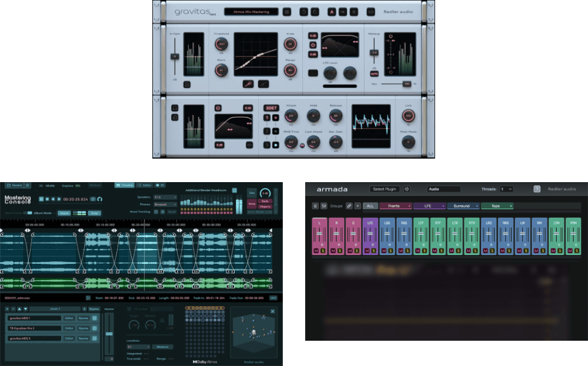The height and width of the screenshot is (366, 588).
Task: Close the 3D object view panel
Action: tap(273, 311)
